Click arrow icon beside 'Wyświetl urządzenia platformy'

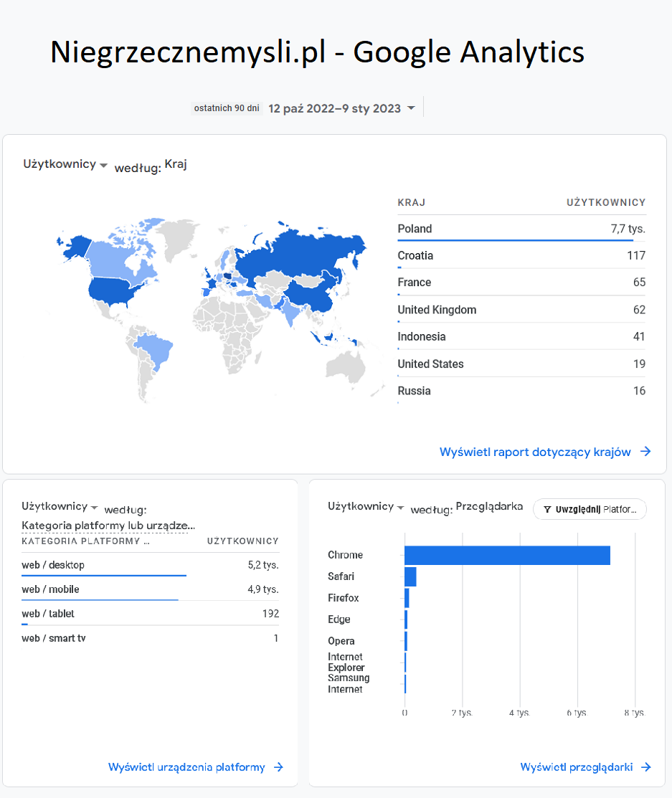coord(278,767)
